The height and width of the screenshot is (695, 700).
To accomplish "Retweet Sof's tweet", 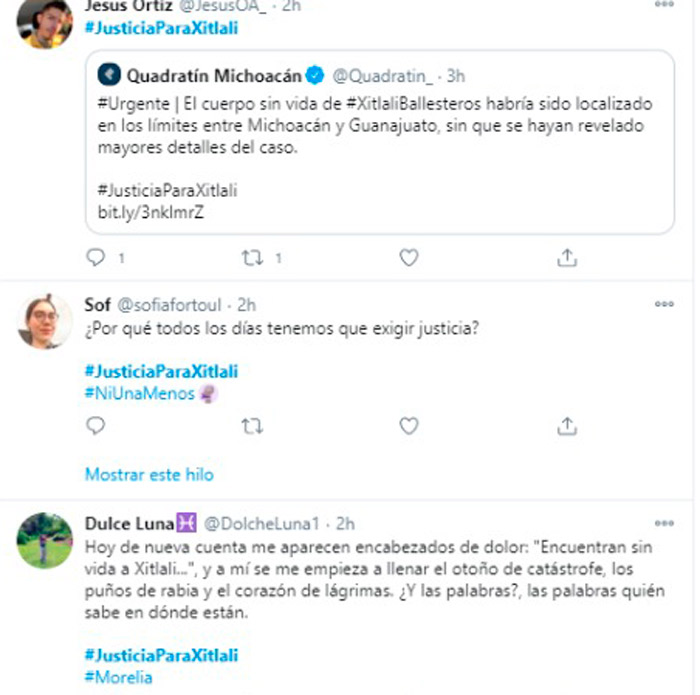I will 252,426.
